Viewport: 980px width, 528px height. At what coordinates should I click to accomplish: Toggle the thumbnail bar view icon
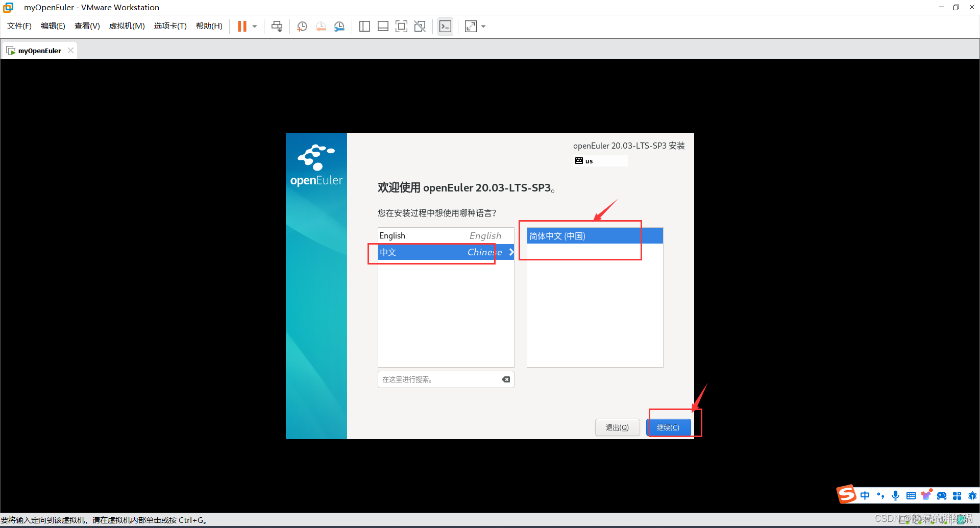pyautogui.click(x=383, y=27)
